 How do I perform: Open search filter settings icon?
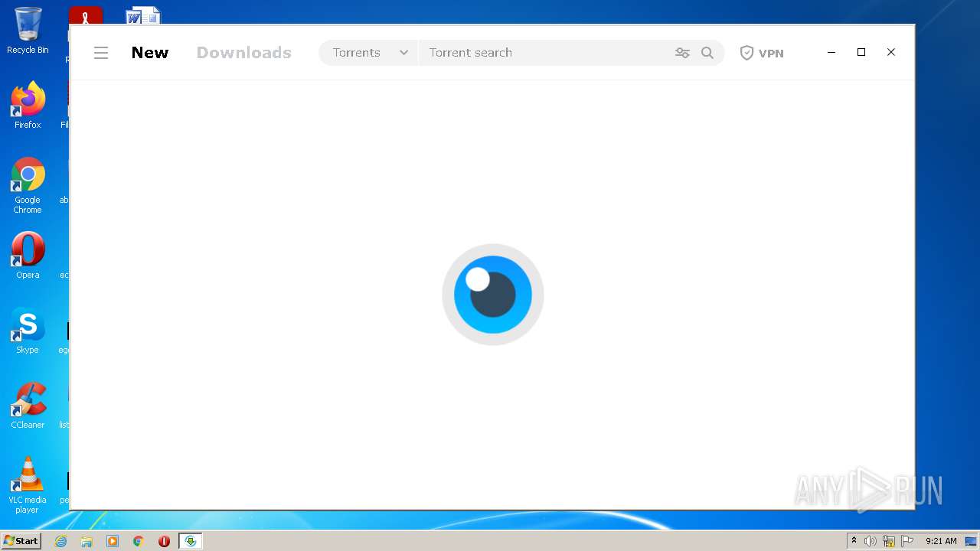coord(682,53)
